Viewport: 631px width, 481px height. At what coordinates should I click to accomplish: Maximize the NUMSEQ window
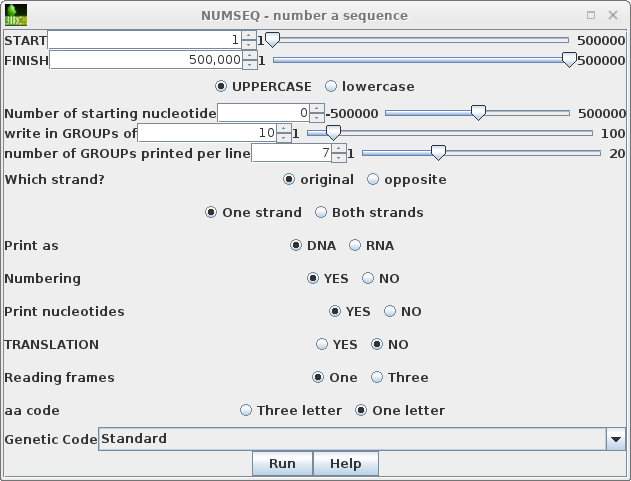pyautogui.click(x=591, y=15)
